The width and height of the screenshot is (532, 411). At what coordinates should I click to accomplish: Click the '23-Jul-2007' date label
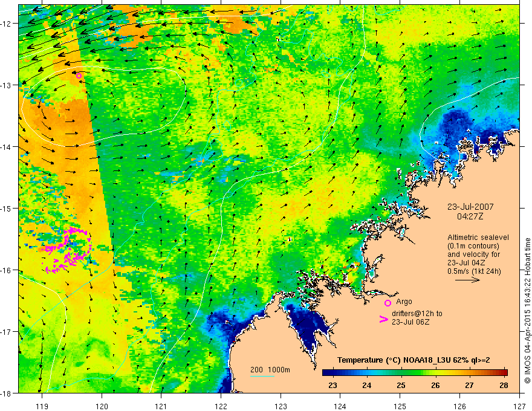point(470,207)
